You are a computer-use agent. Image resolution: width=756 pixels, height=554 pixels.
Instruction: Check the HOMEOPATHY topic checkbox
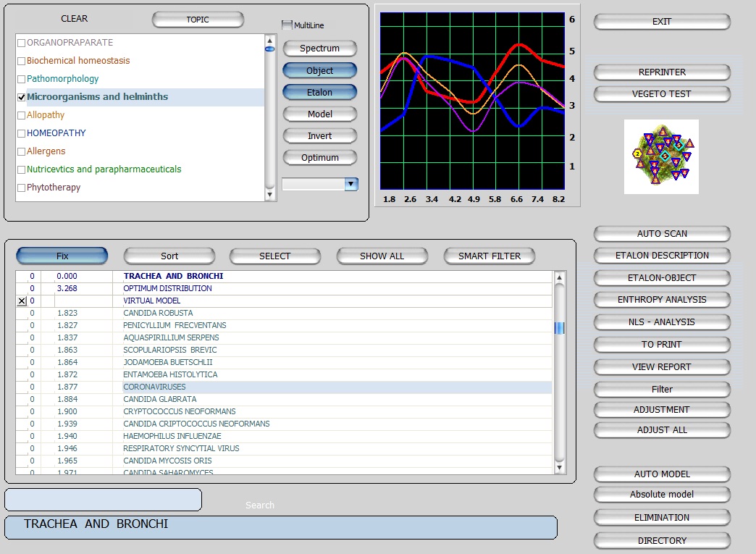point(21,133)
